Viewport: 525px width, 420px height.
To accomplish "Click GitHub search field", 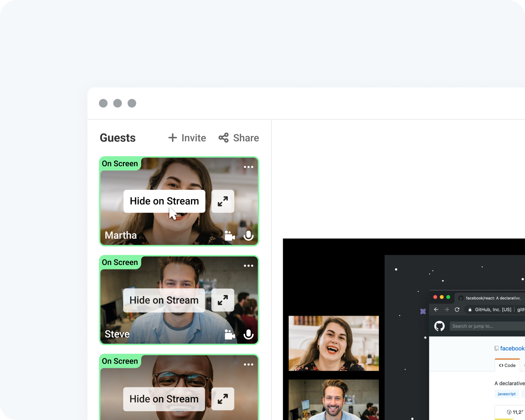I will [x=487, y=326].
